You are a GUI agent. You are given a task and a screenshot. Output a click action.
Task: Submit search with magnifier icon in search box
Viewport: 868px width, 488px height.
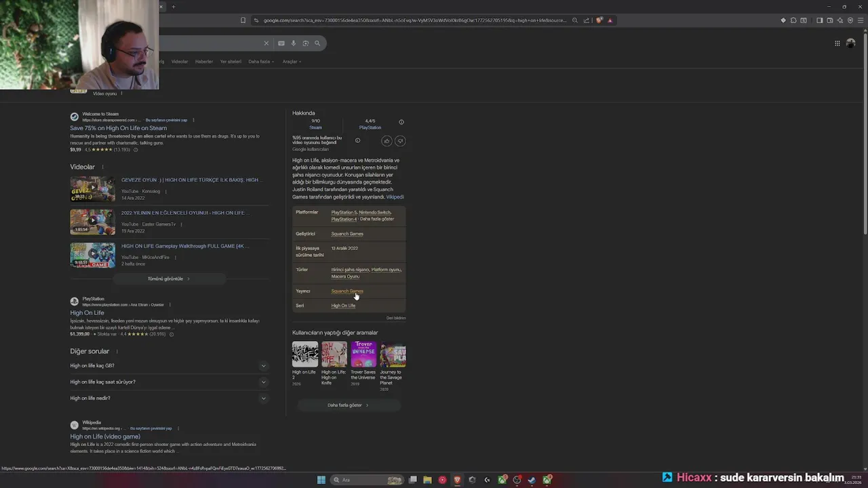tap(317, 43)
